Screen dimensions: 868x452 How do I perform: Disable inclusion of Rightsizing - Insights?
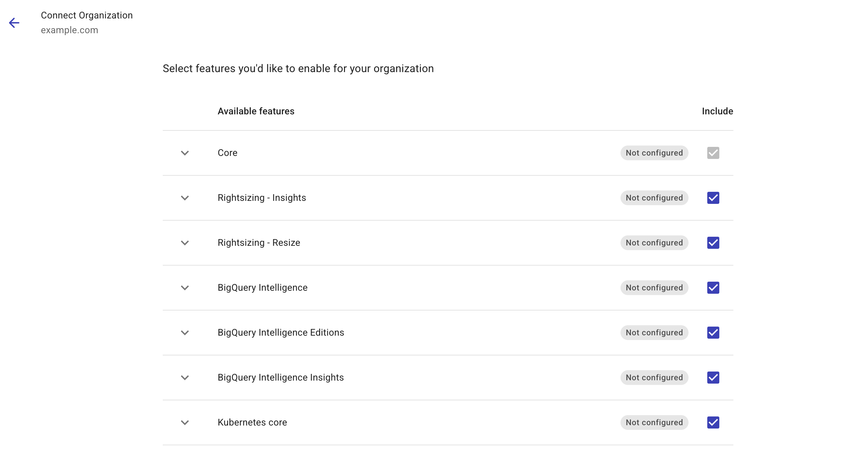click(x=713, y=197)
